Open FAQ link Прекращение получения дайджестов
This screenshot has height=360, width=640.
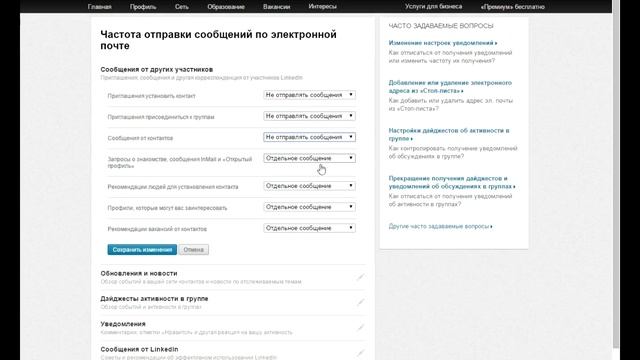tap(452, 182)
